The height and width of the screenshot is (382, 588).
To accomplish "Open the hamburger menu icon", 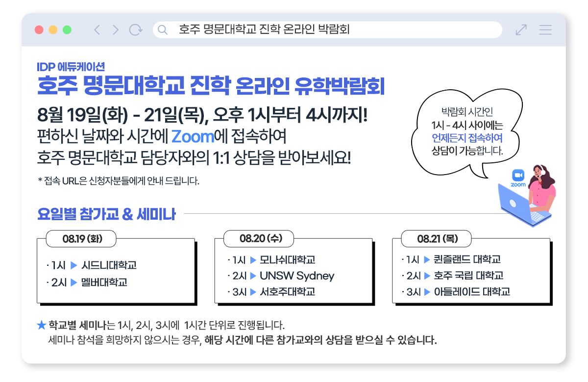I will click(545, 30).
